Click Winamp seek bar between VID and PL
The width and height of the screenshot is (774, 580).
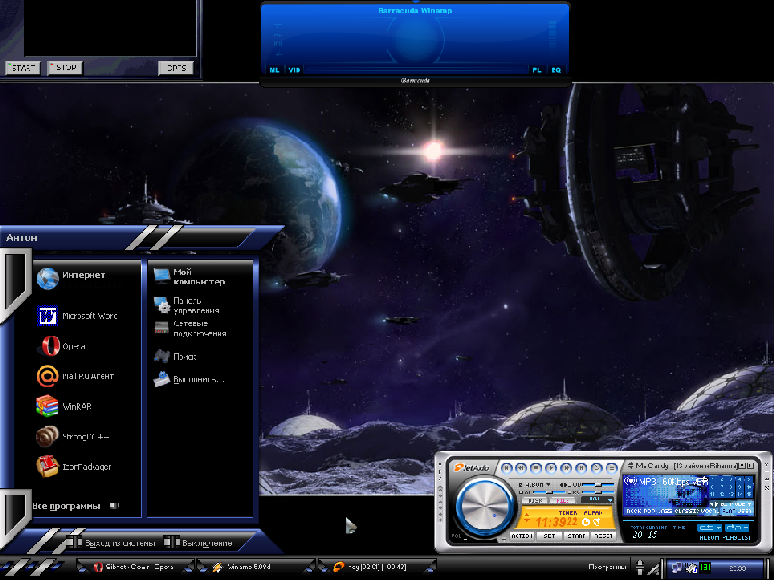tap(416, 70)
